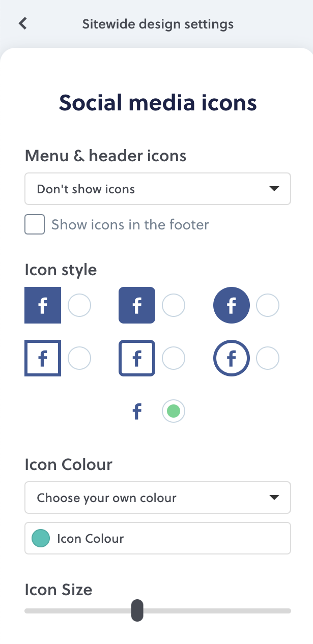The image size is (313, 644).
Task: Click the solid square Facebook icon preview
Action: coord(43,305)
